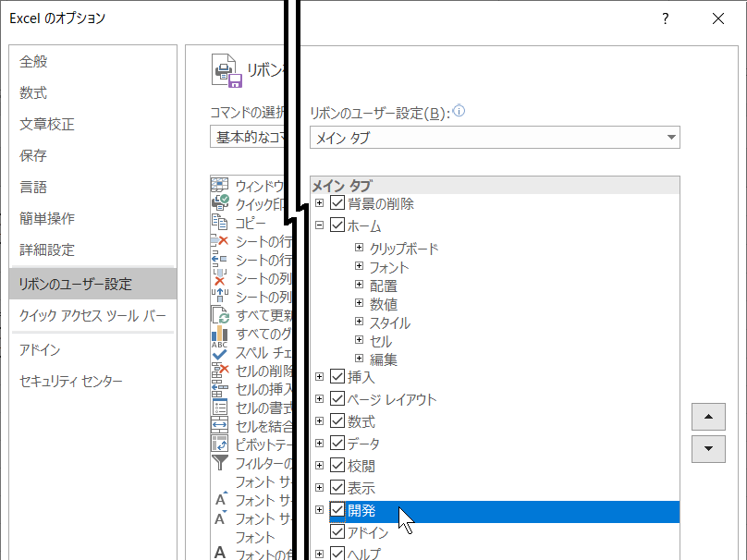Screen dimensions: 747x560
Task: Click the font color A icon
Action: tap(220, 552)
